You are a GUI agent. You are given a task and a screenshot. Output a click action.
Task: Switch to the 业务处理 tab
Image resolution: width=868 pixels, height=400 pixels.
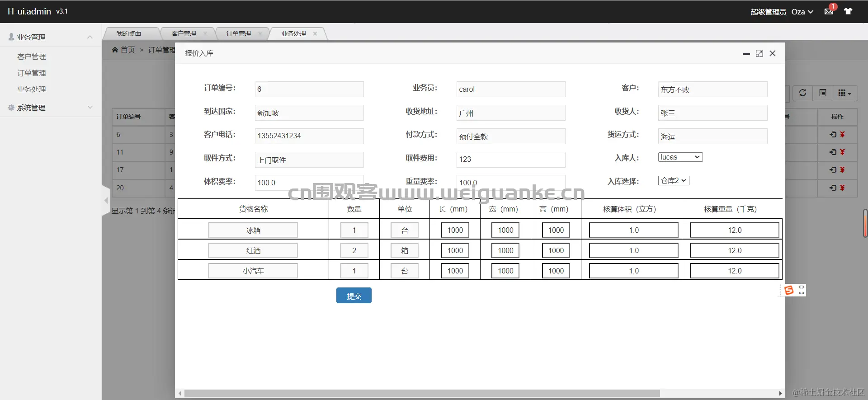(x=293, y=33)
